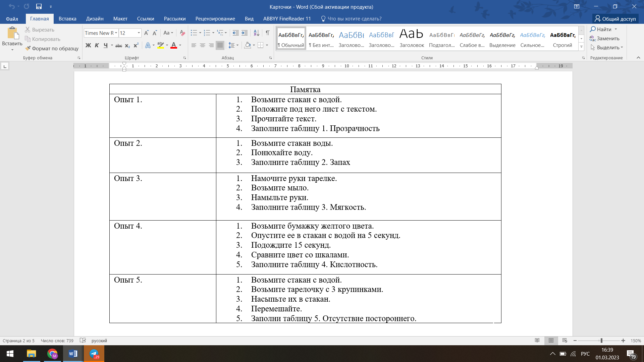
Task: Open the borders dropdown arrow
Action: click(267, 45)
